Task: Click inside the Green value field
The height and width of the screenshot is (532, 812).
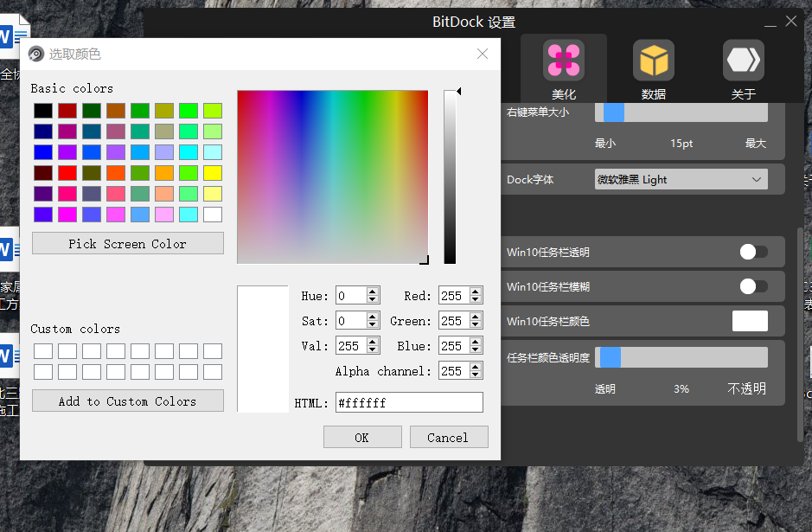Action: [454, 321]
